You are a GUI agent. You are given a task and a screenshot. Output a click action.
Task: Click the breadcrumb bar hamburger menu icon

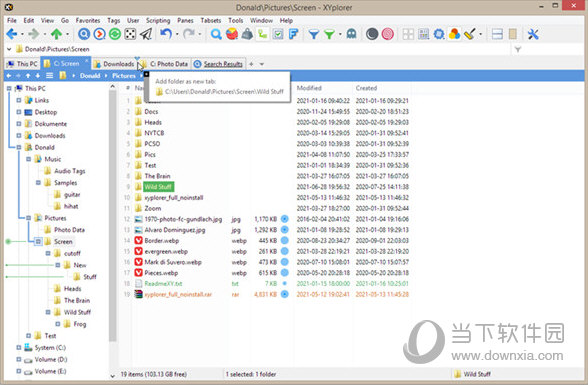click(x=49, y=76)
